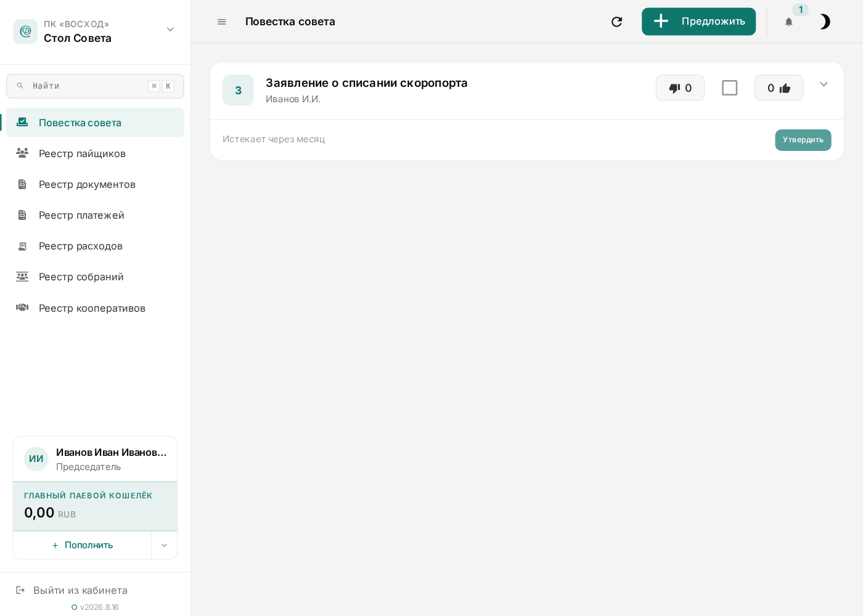Switch to dark mode moon icon
Viewport: 863px width, 616px height.
click(x=824, y=22)
